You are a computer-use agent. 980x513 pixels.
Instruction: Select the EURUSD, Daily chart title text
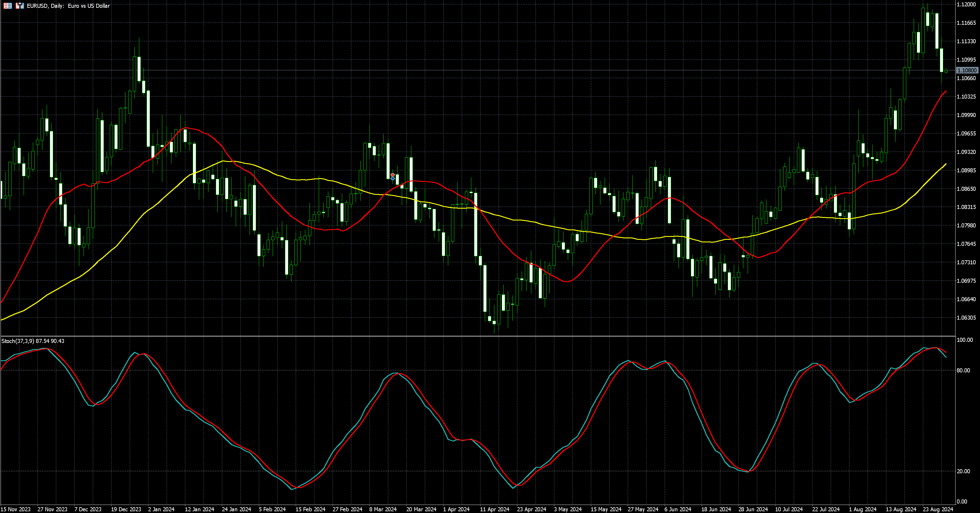pos(68,6)
